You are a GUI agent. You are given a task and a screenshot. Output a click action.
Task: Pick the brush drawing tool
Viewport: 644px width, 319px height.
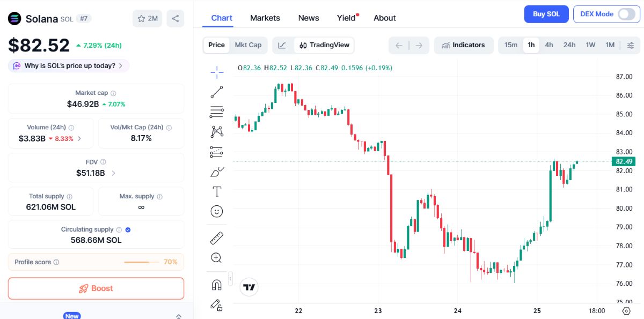pos(217,172)
